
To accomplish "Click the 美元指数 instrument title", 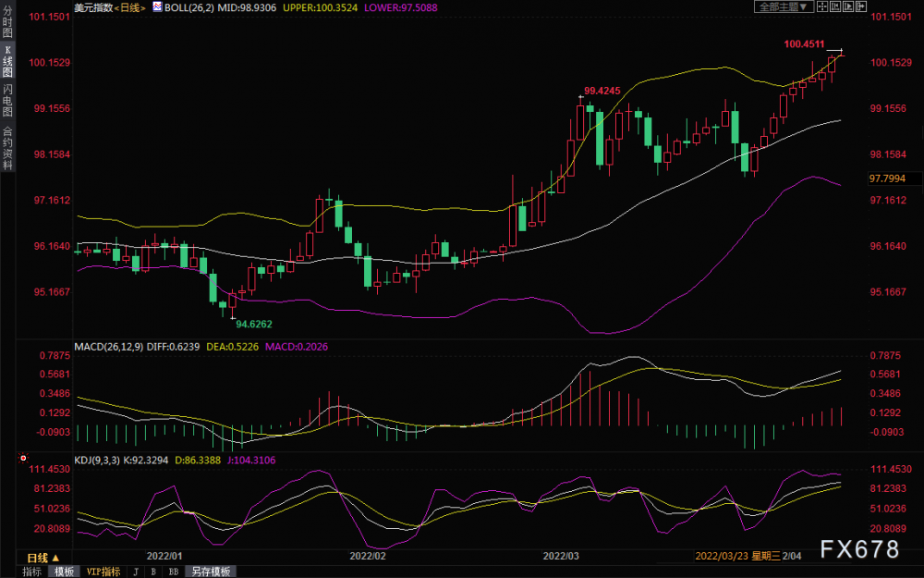I will click(93, 7).
